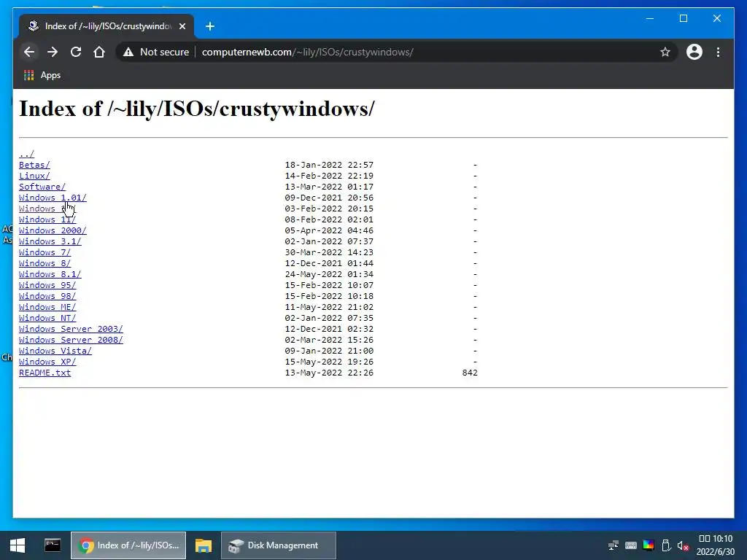Open the Chrome profile avatar menu
This screenshot has height=560, width=747.
click(x=694, y=52)
